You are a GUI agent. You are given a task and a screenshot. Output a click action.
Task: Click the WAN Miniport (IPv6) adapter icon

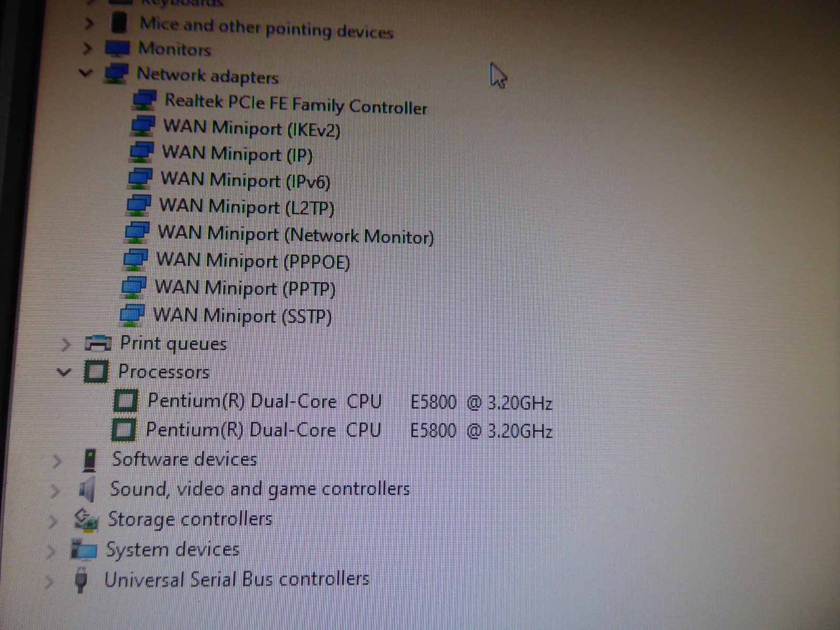pos(140,178)
